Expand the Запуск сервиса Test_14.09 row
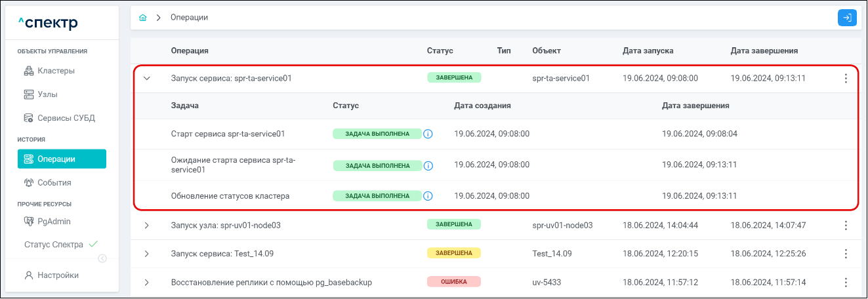Image resolution: width=868 pixels, height=299 pixels. point(147,254)
